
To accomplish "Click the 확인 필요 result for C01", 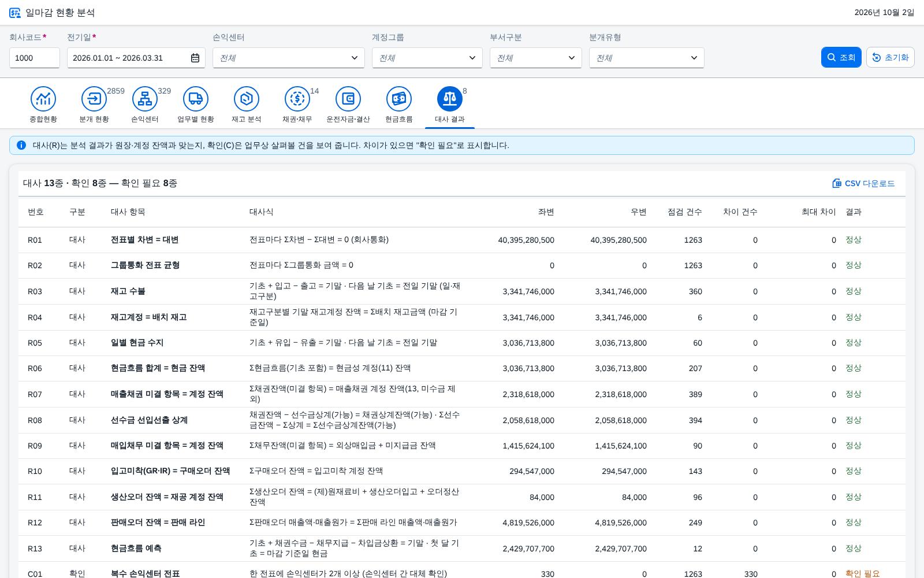I will [x=862, y=574].
